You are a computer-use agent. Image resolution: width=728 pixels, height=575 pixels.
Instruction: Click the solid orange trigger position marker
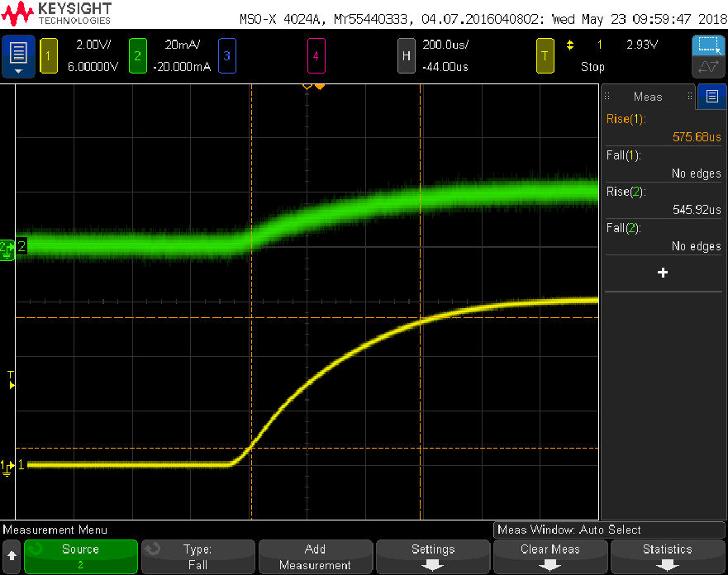coord(320,87)
